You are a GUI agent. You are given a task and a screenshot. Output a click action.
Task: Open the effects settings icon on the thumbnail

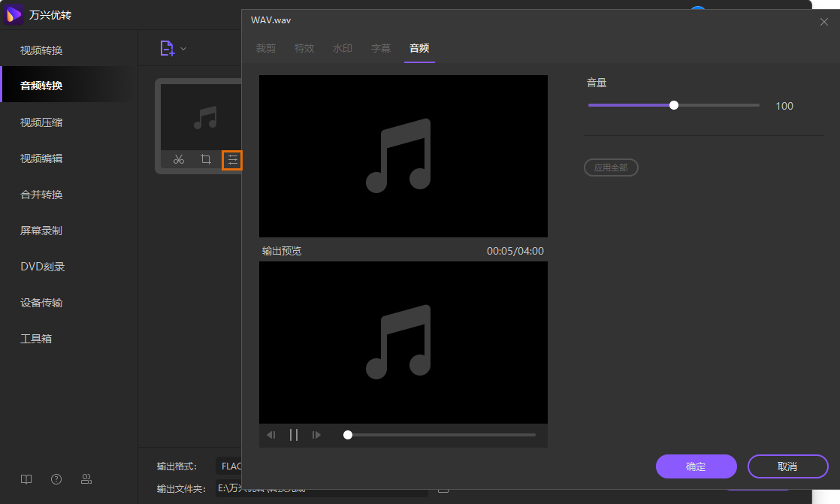pyautogui.click(x=232, y=159)
